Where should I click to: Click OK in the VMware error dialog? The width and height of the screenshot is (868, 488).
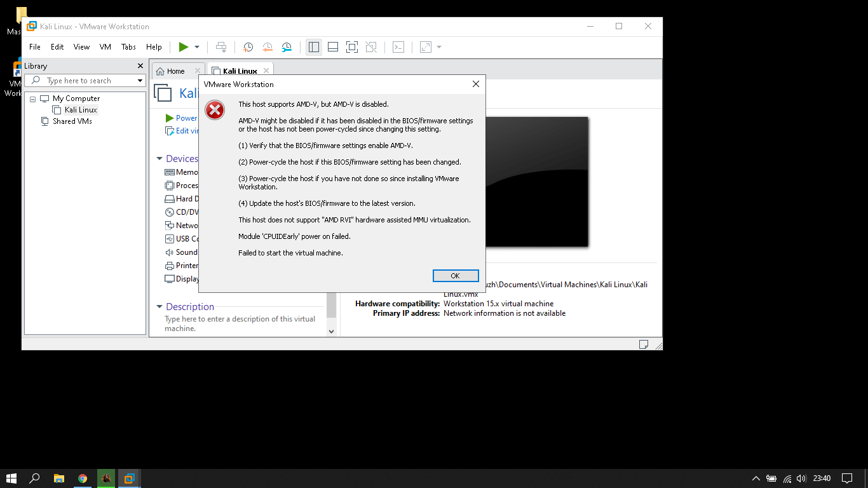pyautogui.click(x=455, y=276)
